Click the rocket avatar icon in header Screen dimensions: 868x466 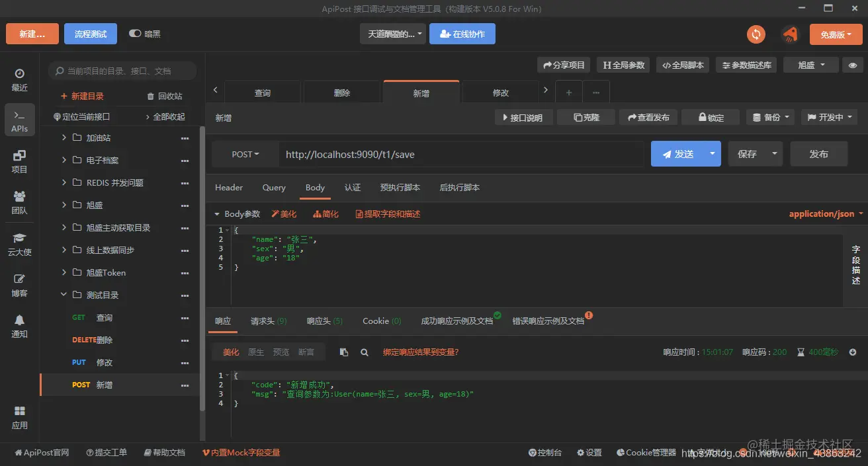(x=789, y=34)
